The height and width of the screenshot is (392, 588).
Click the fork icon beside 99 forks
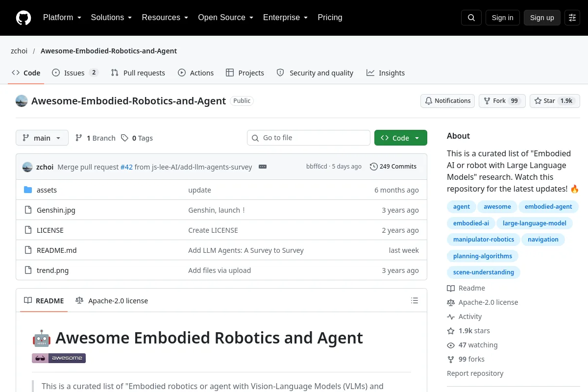click(x=451, y=359)
